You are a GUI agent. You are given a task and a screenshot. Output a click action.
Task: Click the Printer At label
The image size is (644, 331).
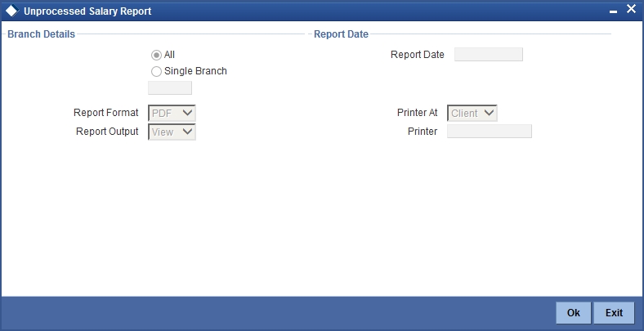[x=418, y=113]
